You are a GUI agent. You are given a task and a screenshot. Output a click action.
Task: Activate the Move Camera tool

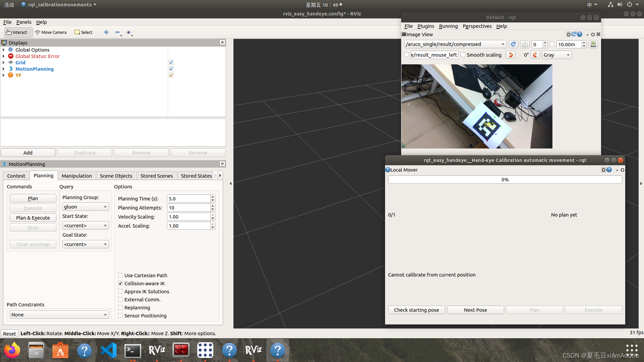click(51, 32)
